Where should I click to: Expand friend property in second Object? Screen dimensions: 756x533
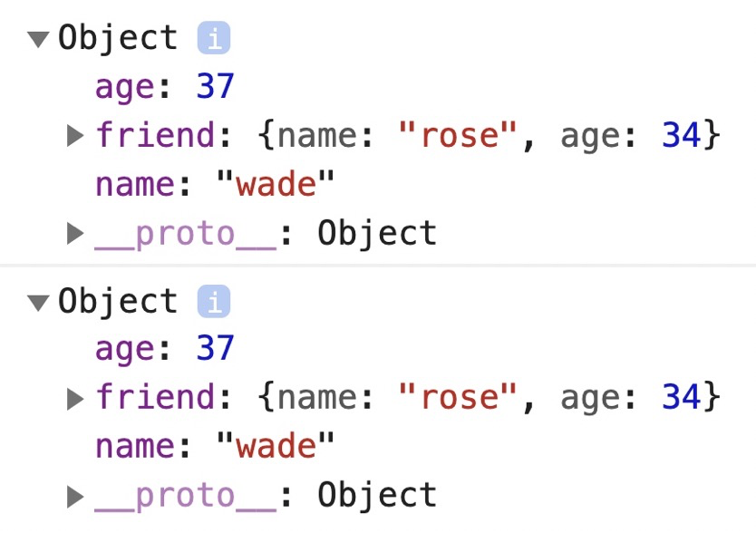coord(75,399)
